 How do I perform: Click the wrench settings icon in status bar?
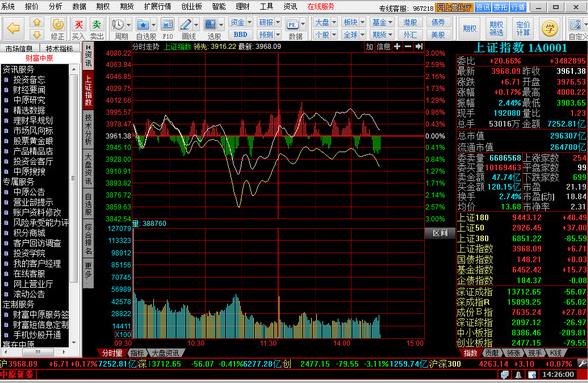click(582, 363)
